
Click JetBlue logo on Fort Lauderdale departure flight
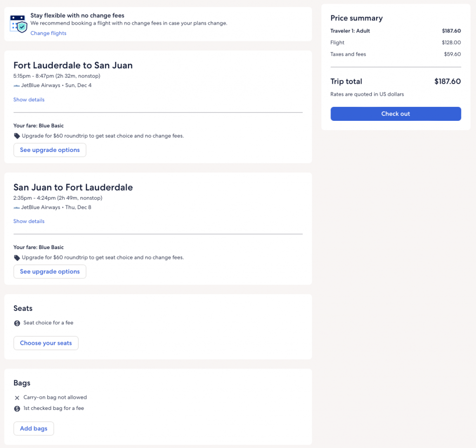tap(17, 86)
